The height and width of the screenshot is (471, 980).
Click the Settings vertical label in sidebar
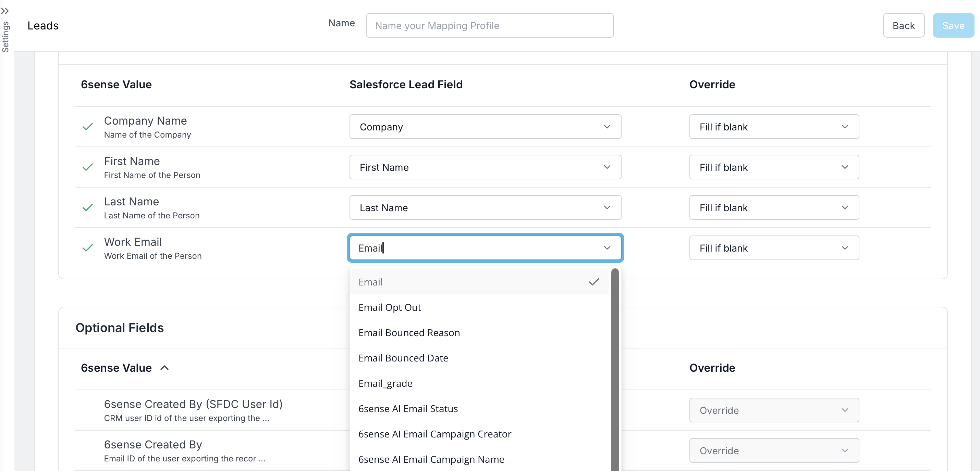pos(5,37)
